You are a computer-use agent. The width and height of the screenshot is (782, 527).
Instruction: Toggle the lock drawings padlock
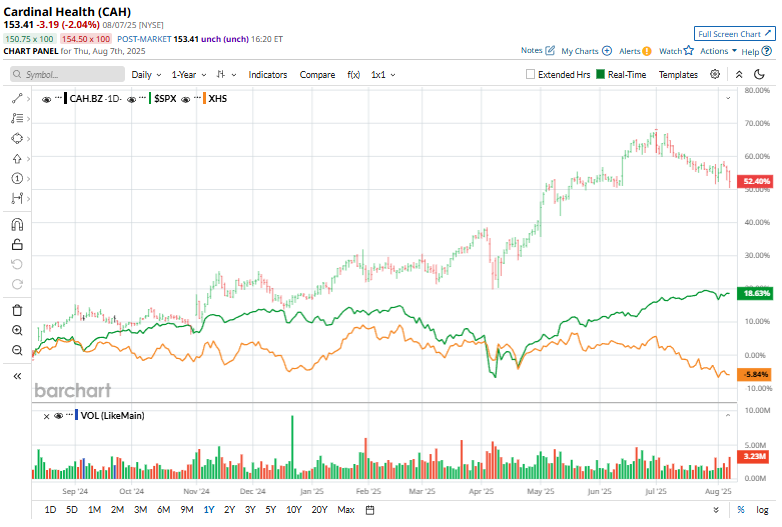pos(17,244)
